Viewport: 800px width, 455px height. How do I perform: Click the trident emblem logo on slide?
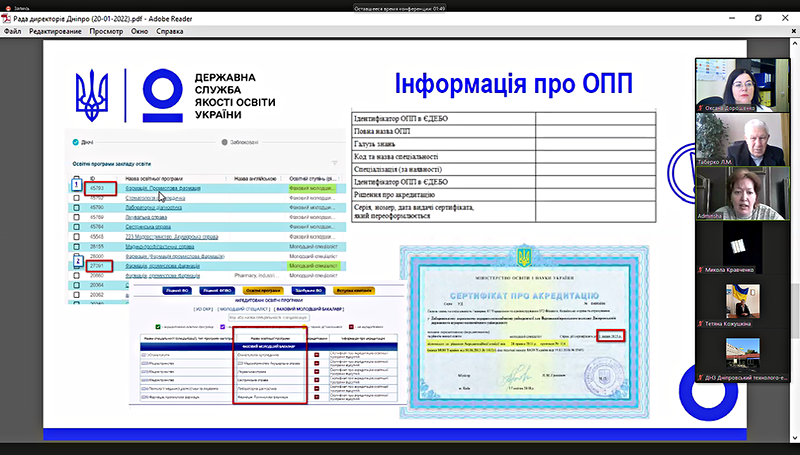coord(96,95)
